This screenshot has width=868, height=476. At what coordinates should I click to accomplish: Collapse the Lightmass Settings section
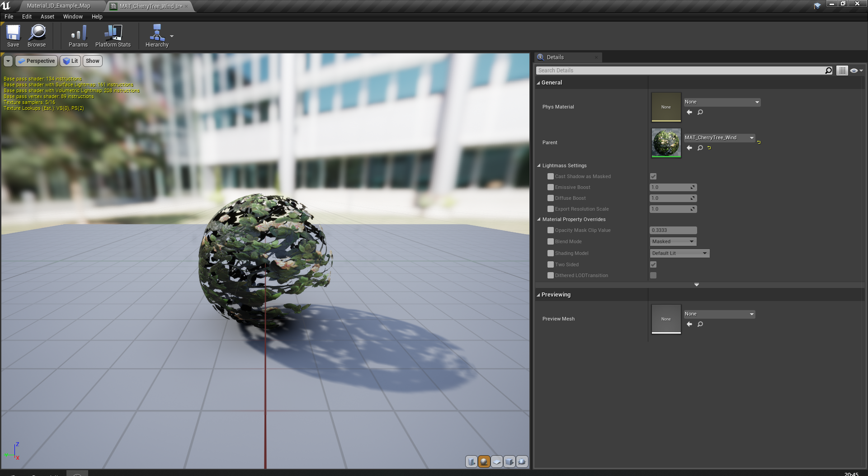point(539,165)
